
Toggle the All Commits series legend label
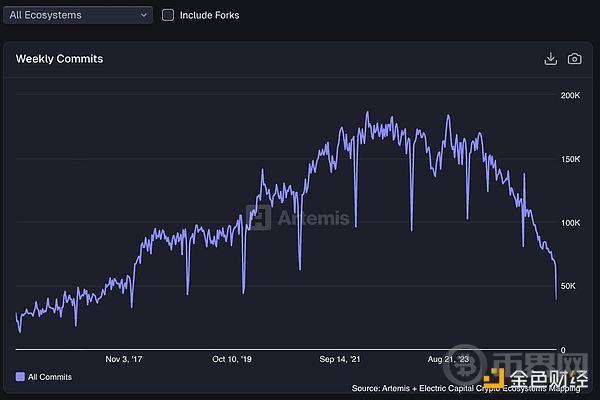coord(50,377)
